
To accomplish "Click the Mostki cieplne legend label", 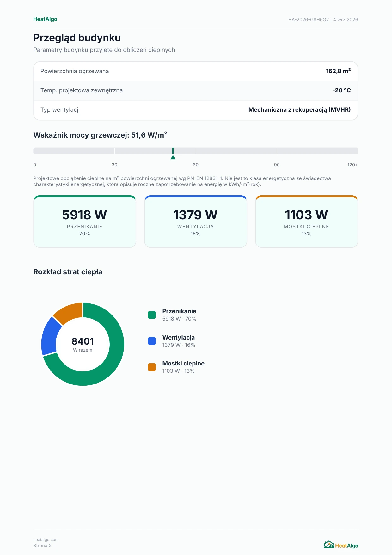I will [183, 364].
